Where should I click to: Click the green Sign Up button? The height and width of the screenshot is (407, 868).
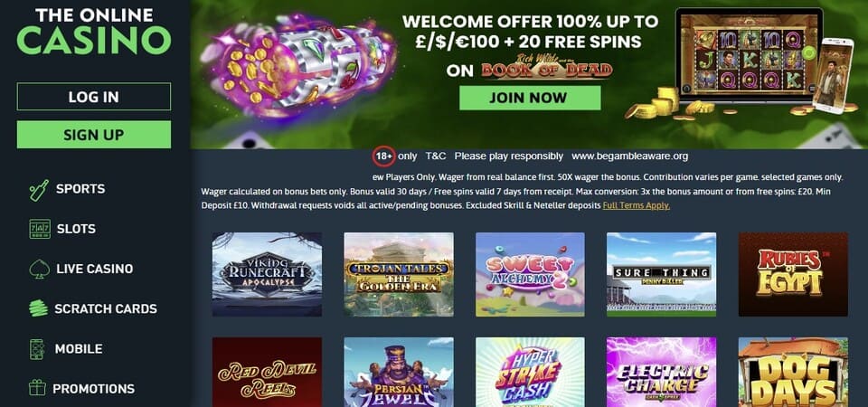[94, 135]
